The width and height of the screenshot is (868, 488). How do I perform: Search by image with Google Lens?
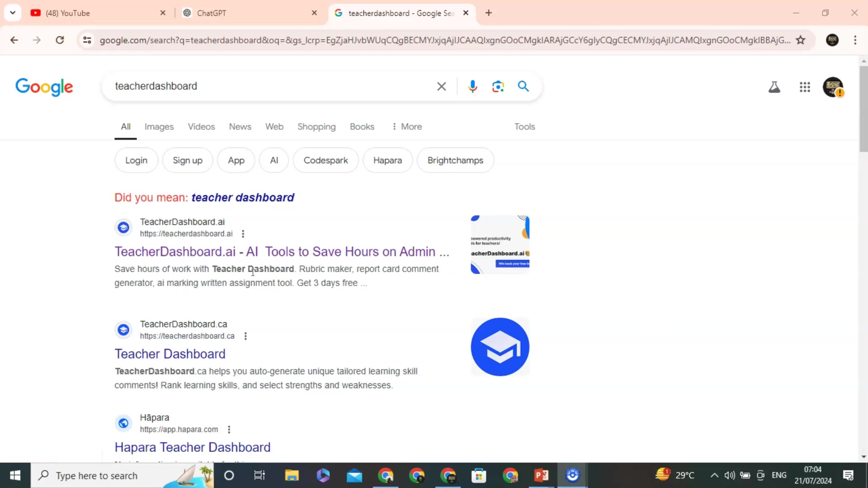pos(498,86)
